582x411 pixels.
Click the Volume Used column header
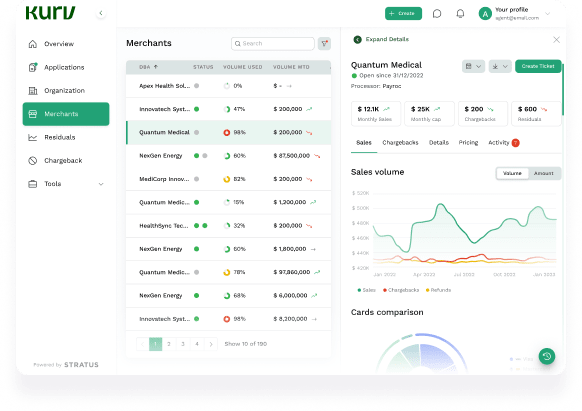[242, 67]
